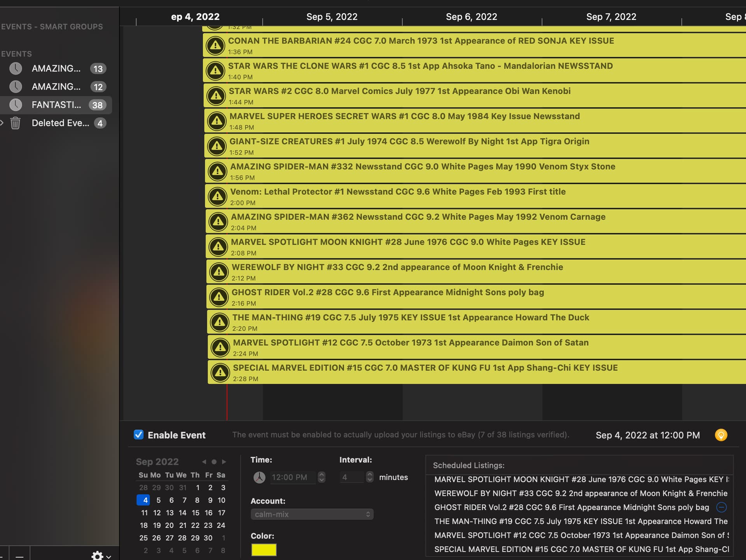Expand the Deleted Events group
Screen dimensions: 746x560
(x=2, y=123)
